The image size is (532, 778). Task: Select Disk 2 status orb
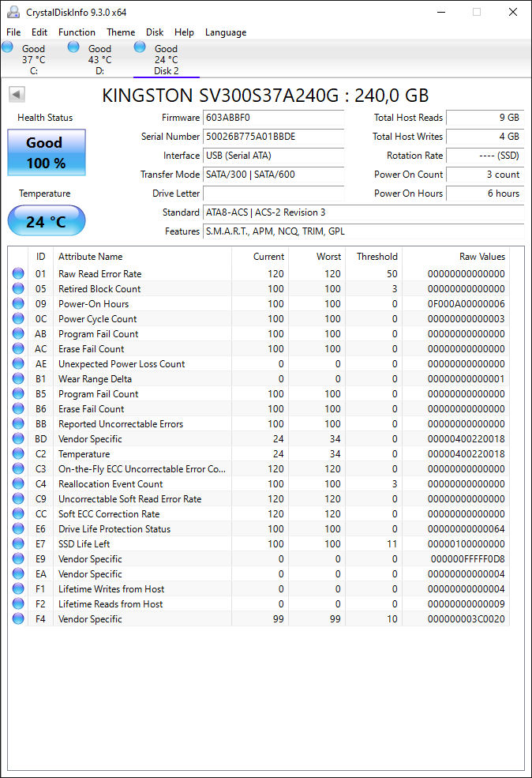point(140,47)
